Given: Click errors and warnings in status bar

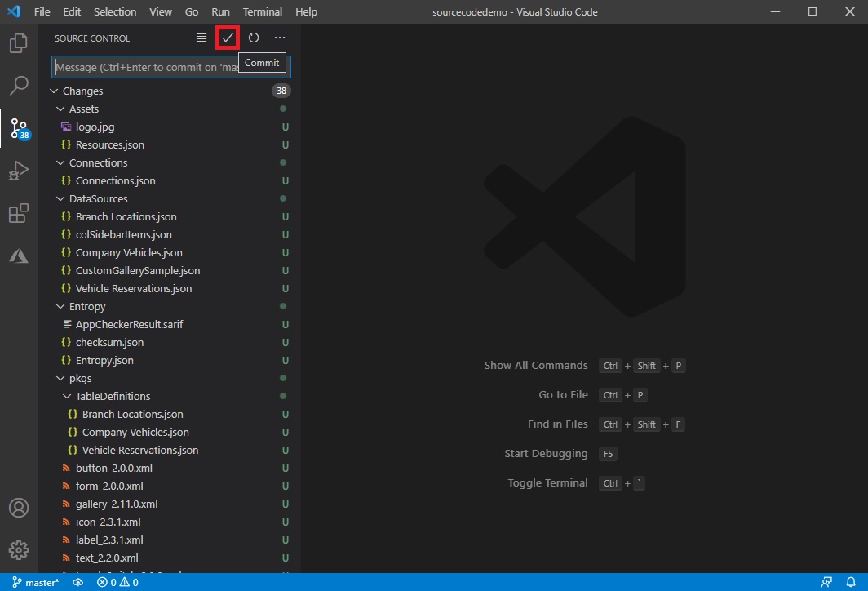Looking at the screenshot, I should point(116,582).
